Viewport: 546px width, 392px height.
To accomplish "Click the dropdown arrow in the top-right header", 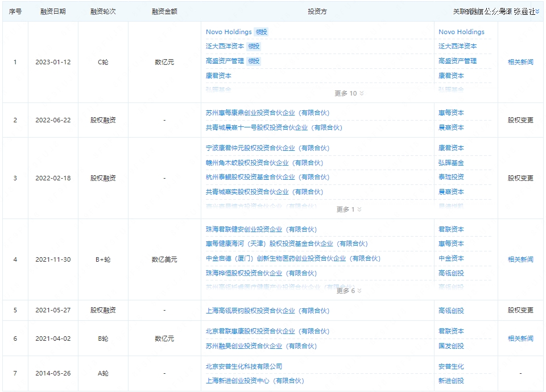I will click(x=537, y=11).
